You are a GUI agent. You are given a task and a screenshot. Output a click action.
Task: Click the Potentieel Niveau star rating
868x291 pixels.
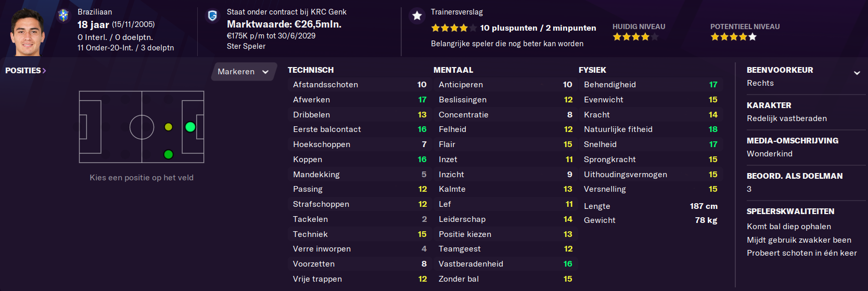(734, 37)
